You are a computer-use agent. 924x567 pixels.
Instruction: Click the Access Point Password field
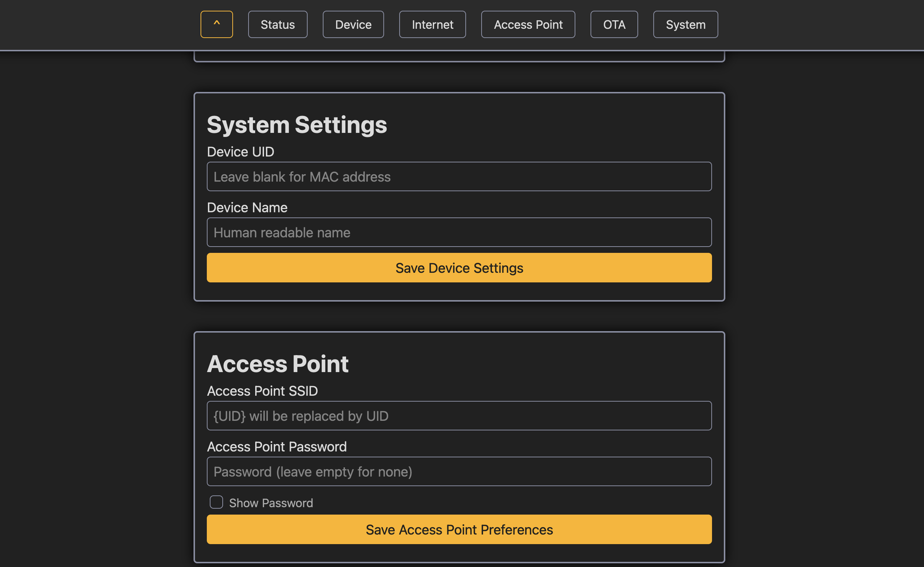point(459,471)
